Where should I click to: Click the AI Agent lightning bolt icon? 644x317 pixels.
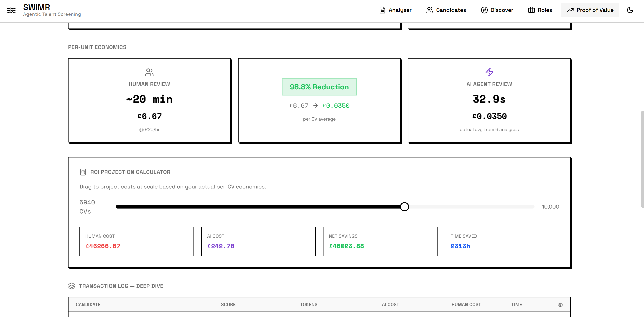click(489, 72)
